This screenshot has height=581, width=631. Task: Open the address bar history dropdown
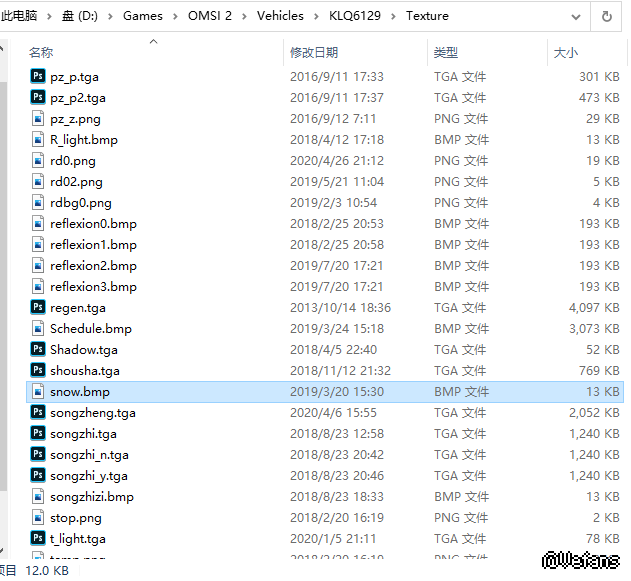coord(576,16)
